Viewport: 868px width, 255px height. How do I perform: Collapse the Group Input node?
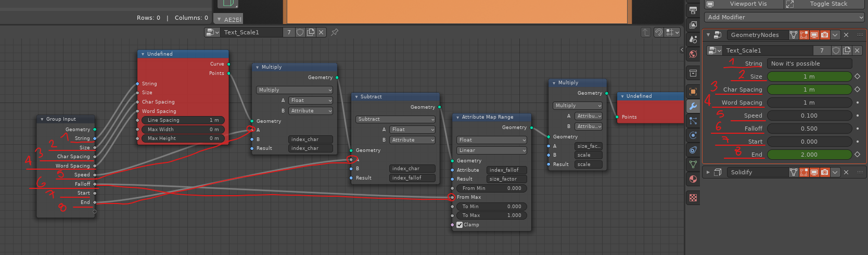pos(42,119)
